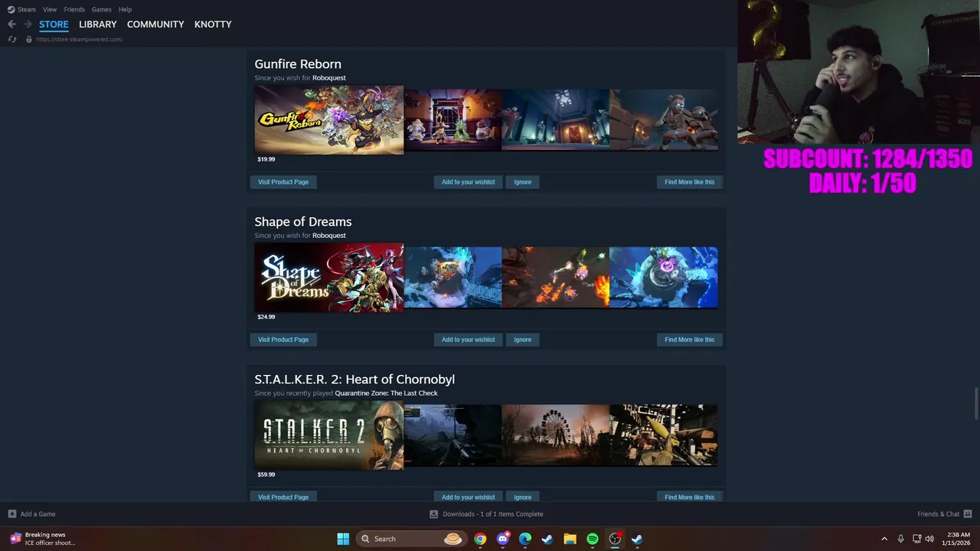Click Shape of Dreams capsule image
This screenshot has width=980, height=551.
[329, 278]
